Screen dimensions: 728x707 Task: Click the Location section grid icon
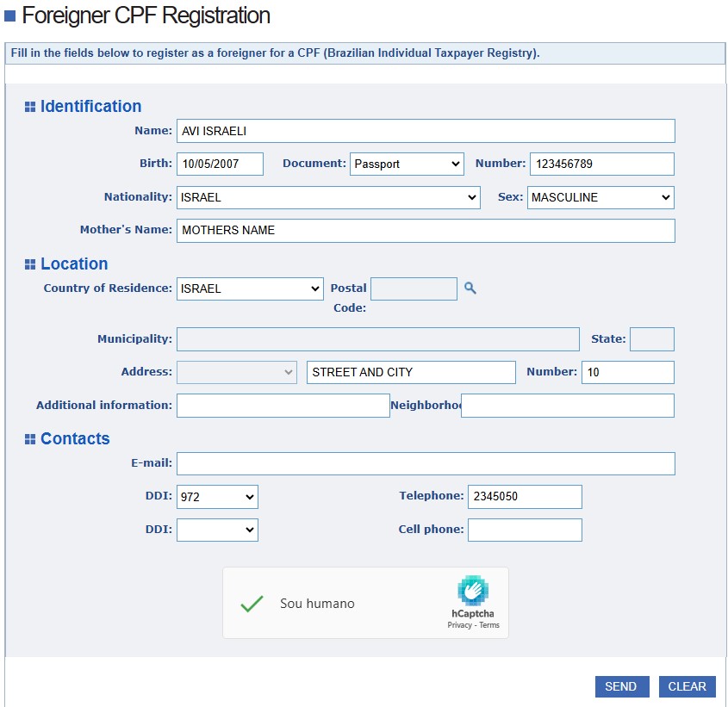click(30, 264)
